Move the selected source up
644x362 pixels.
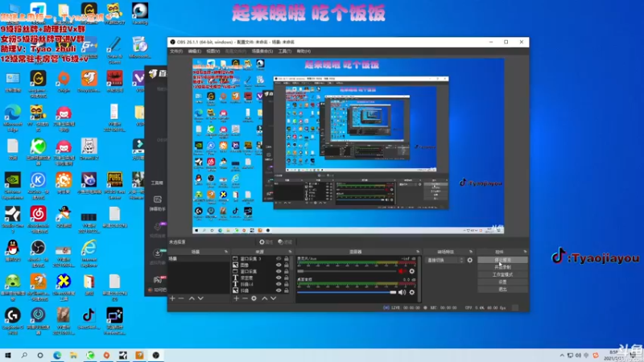tap(265, 298)
